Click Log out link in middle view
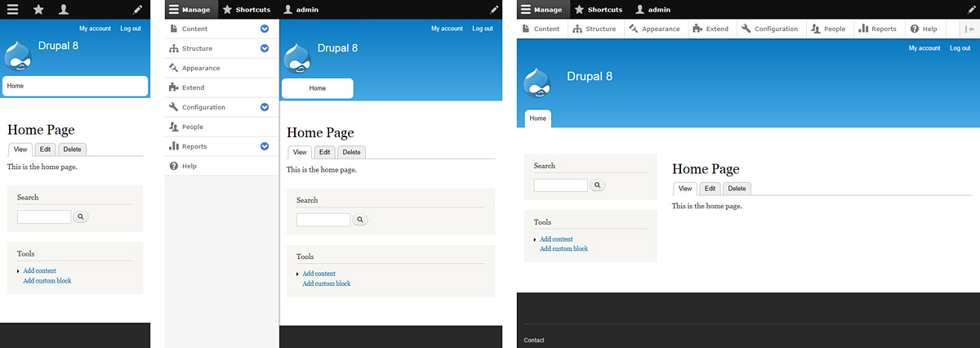 [x=483, y=29]
